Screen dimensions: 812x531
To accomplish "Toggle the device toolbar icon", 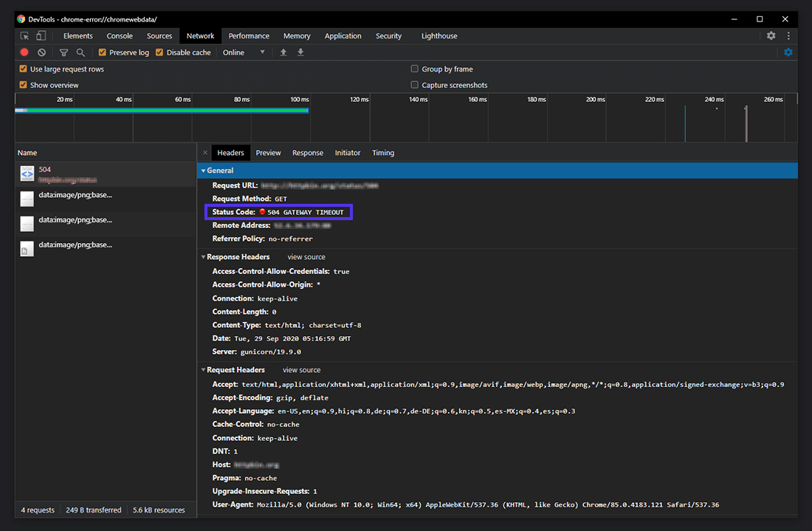I will (x=41, y=35).
